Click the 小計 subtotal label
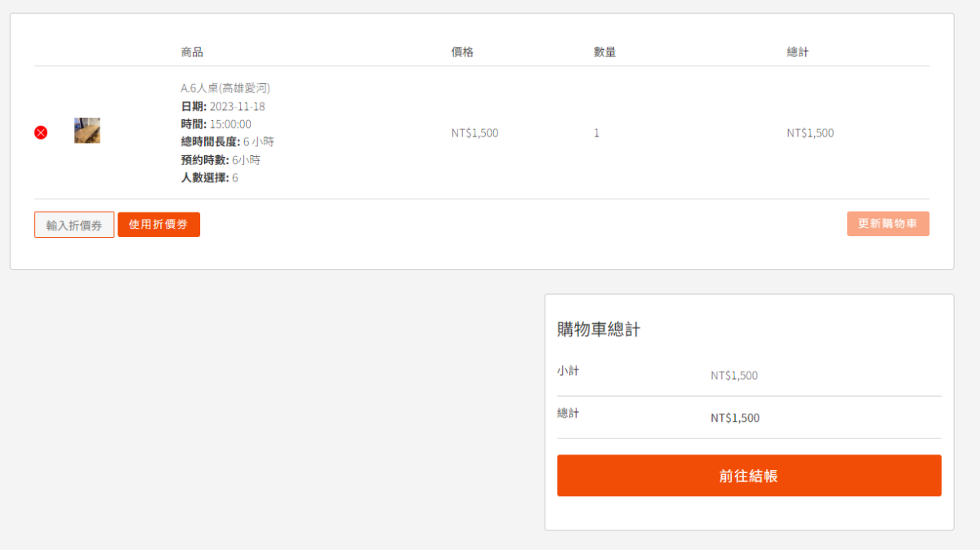This screenshot has width=980, height=550. pyautogui.click(x=568, y=371)
